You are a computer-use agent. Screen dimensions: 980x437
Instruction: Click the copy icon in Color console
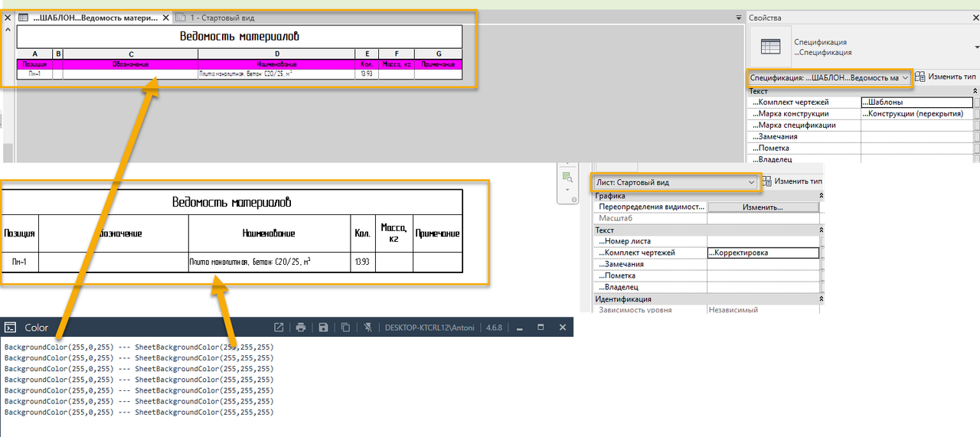click(345, 328)
